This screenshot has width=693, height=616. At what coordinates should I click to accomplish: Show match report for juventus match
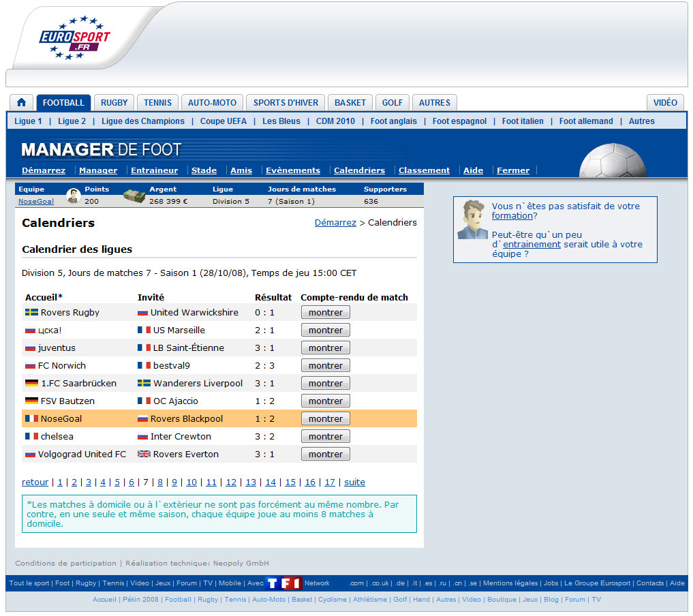325,348
